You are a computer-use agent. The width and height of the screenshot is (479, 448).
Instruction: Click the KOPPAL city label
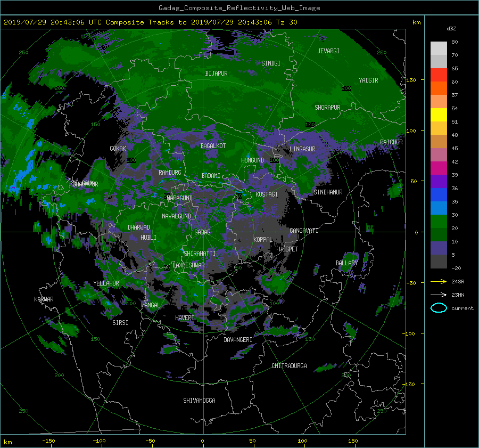[263, 240]
